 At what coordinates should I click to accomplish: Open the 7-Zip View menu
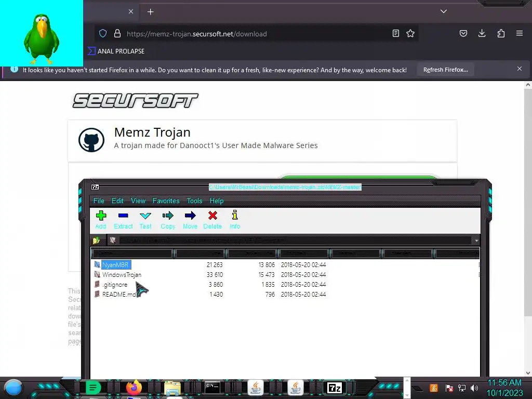(138, 201)
